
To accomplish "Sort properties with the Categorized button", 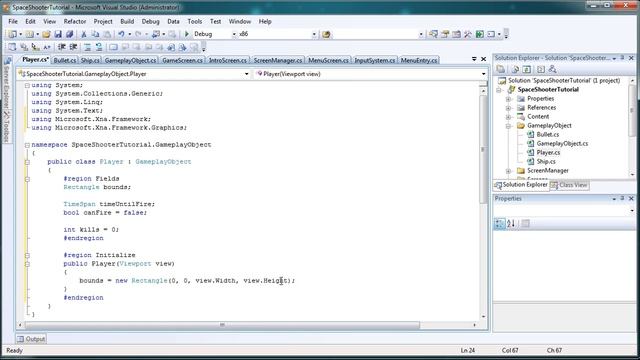I will point(500,224).
